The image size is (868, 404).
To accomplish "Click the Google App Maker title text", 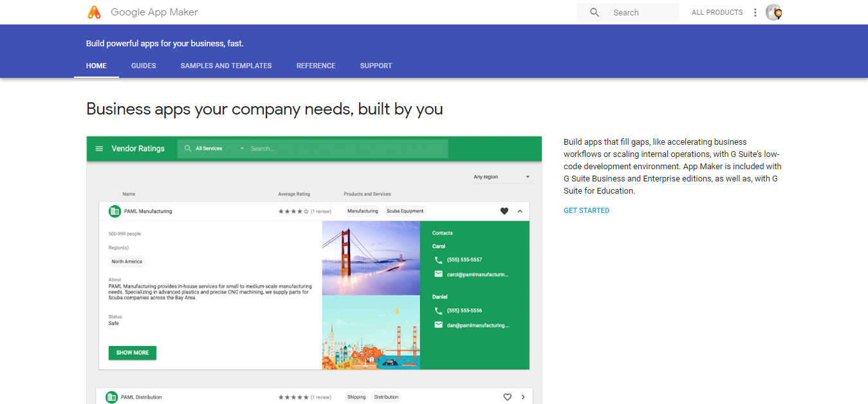I will 154,12.
